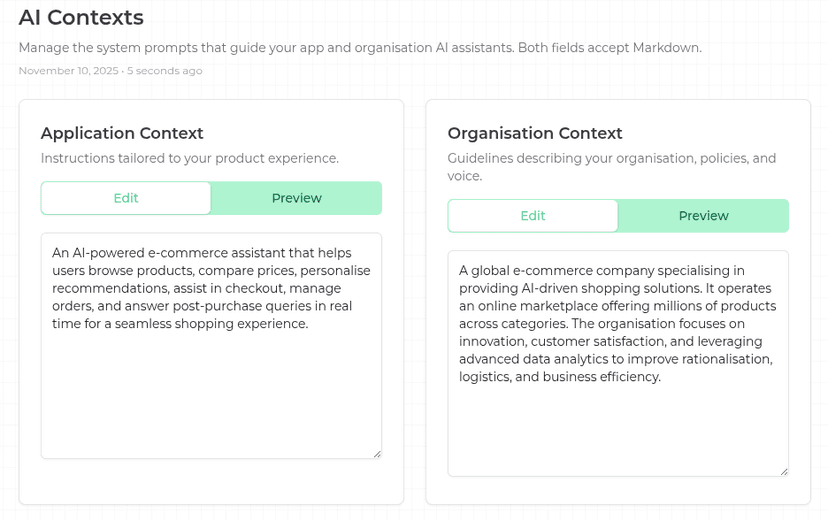Click the AI Contexts page heading
The height and width of the screenshot is (520, 828).
(81, 18)
